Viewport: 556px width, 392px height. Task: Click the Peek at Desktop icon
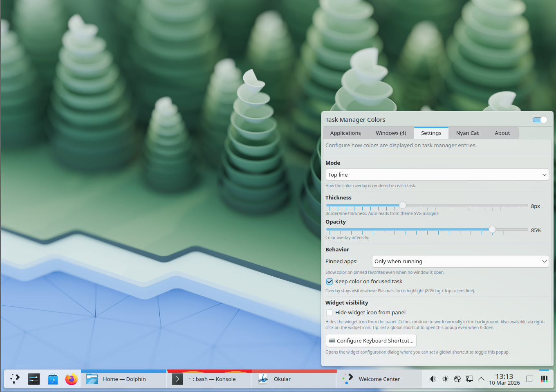click(530, 379)
